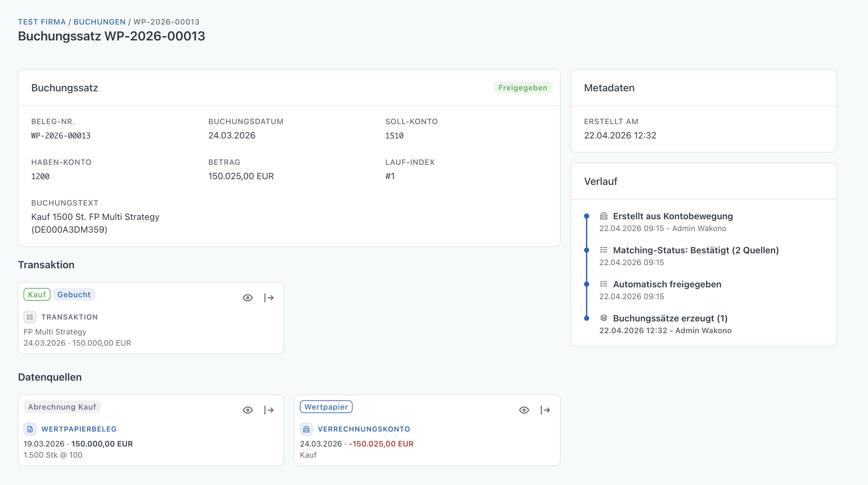Go to TEST FIRMA breadcrumb
The height and width of the screenshot is (485, 868).
click(x=42, y=22)
